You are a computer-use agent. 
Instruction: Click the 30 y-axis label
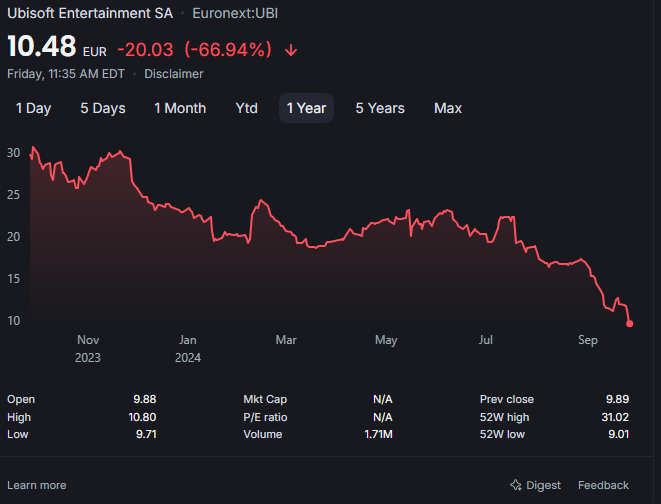(13, 153)
